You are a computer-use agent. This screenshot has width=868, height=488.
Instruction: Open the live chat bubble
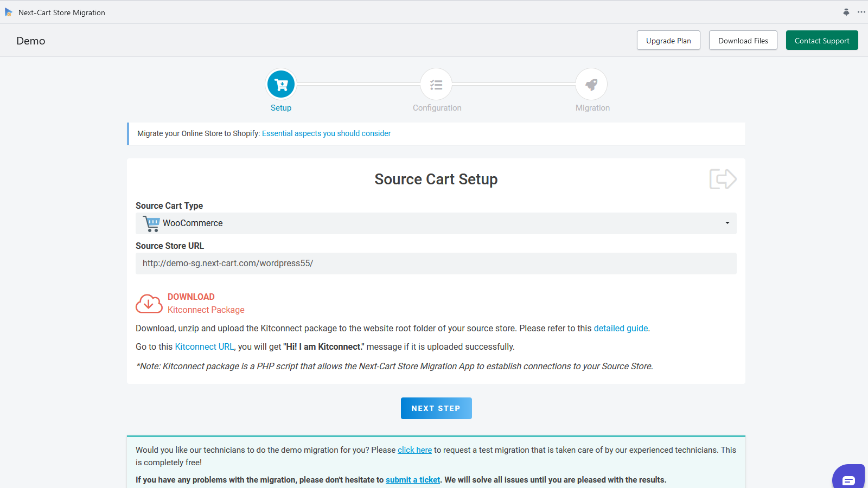848,478
